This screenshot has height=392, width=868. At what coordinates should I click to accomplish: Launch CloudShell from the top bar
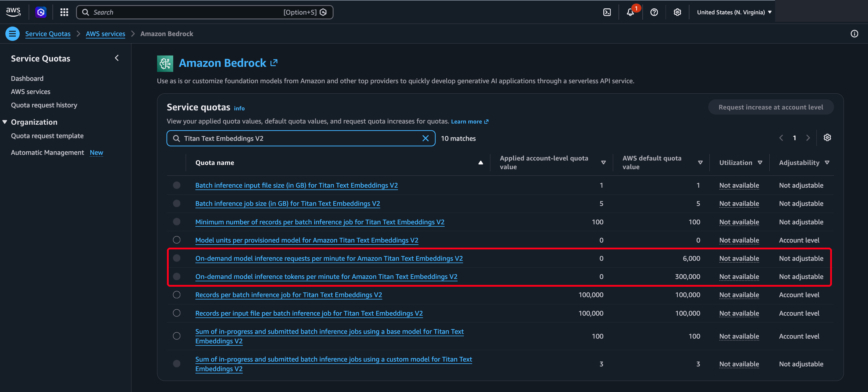pyautogui.click(x=607, y=12)
